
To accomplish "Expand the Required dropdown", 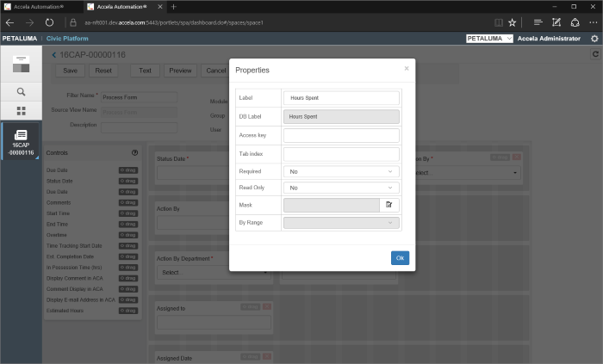I will click(341, 171).
